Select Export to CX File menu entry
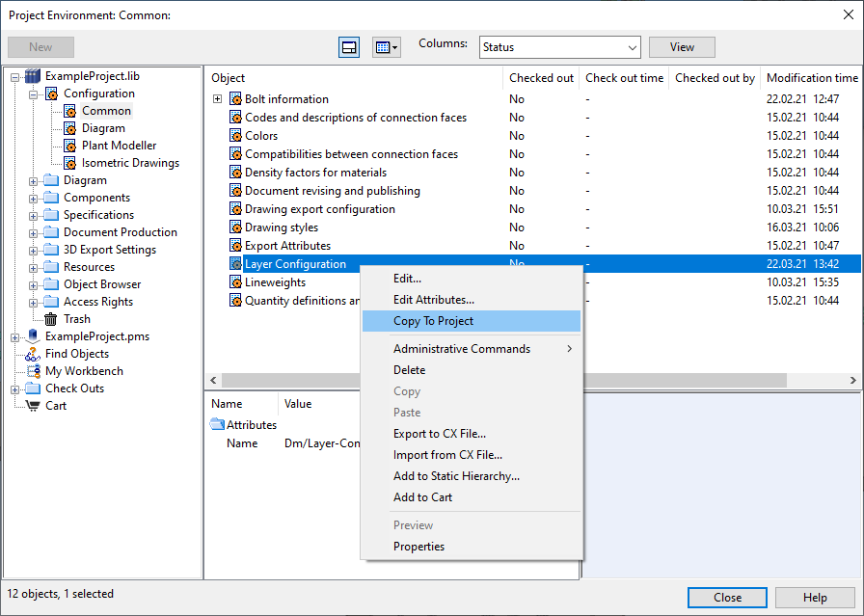Viewport: 864px width, 616px height. 439,434
